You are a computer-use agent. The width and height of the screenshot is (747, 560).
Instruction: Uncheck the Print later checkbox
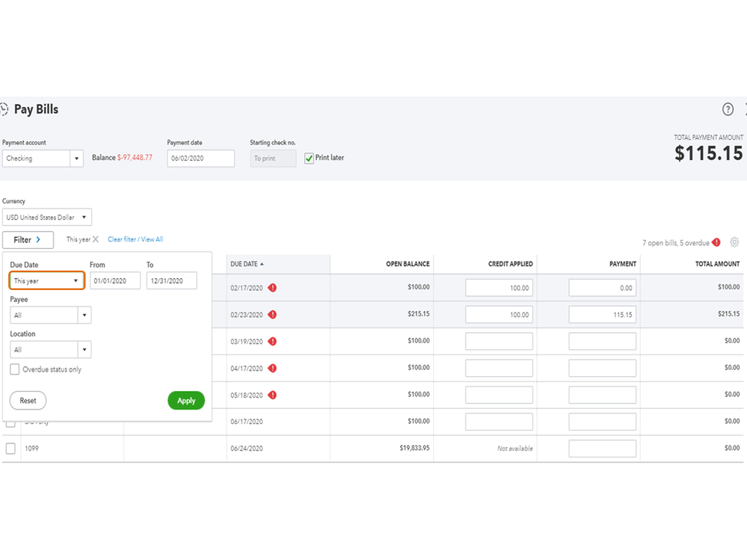click(309, 158)
